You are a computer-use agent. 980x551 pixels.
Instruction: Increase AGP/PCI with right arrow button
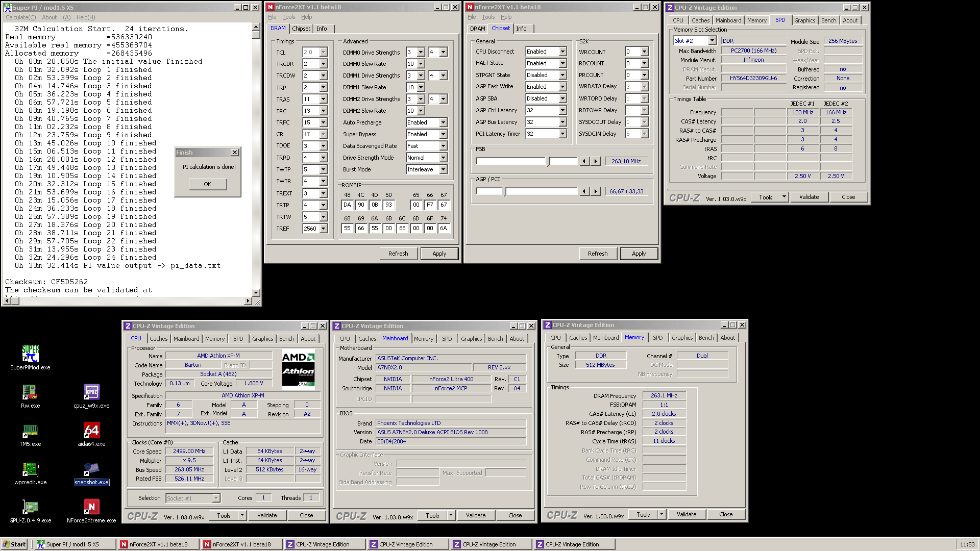pos(596,191)
